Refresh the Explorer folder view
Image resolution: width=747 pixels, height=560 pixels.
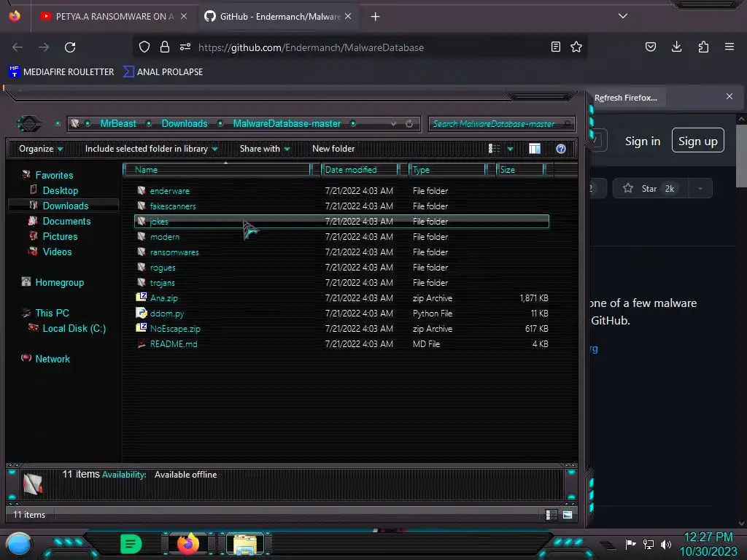tap(409, 124)
